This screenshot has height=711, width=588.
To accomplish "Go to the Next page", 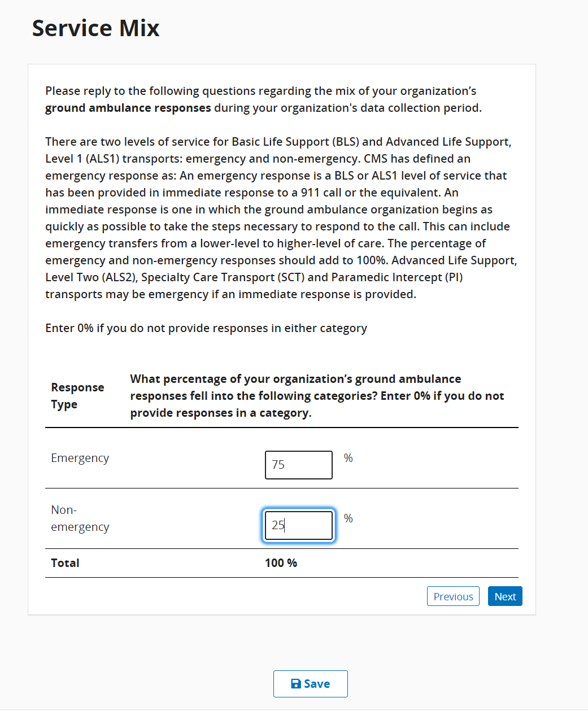I will click(x=505, y=596).
